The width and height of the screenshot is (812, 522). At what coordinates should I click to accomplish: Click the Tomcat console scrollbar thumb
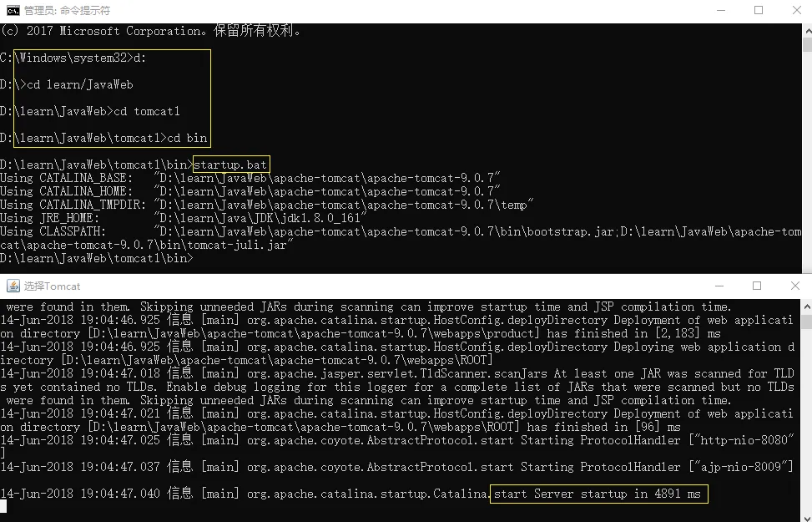pos(807,322)
